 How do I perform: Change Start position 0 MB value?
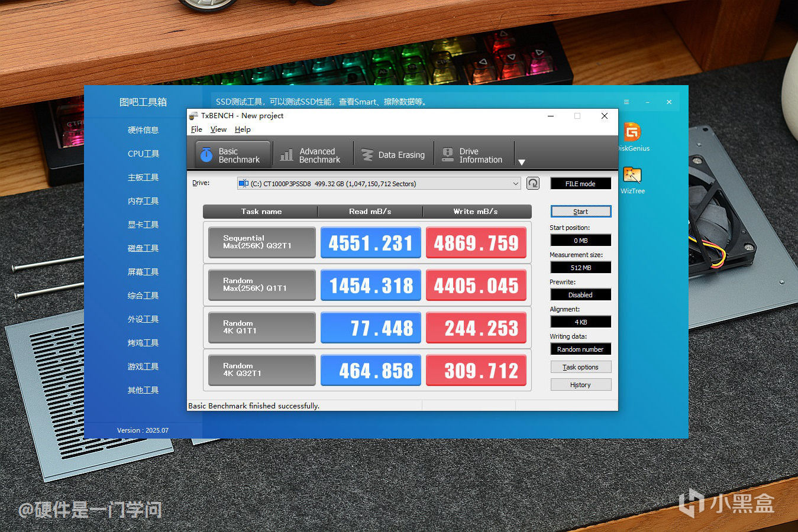pos(580,241)
